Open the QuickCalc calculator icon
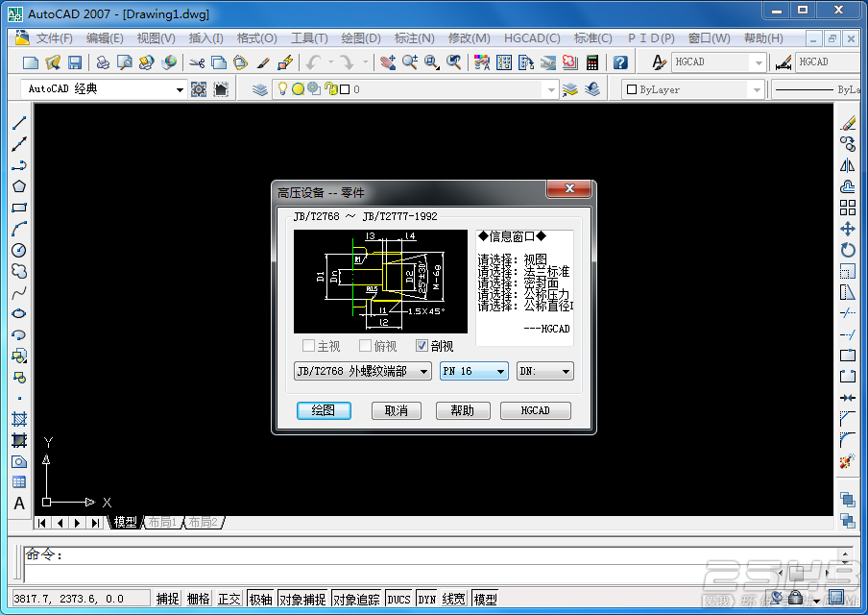 [592, 62]
